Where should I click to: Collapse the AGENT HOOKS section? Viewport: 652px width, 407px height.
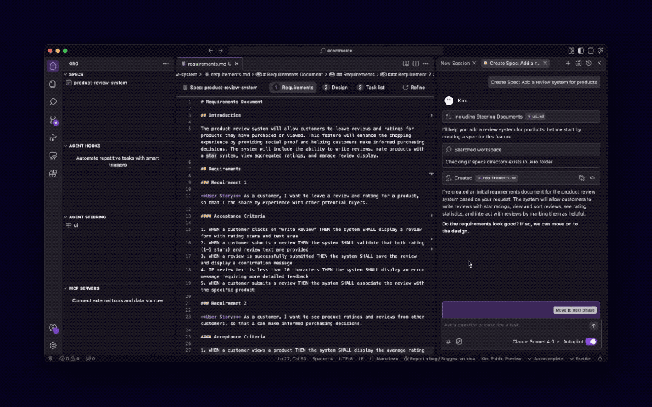84,146
